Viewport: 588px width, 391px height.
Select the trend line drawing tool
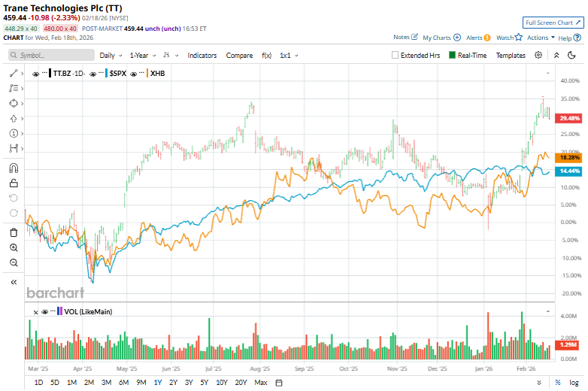pyautogui.click(x=14, y=74)
